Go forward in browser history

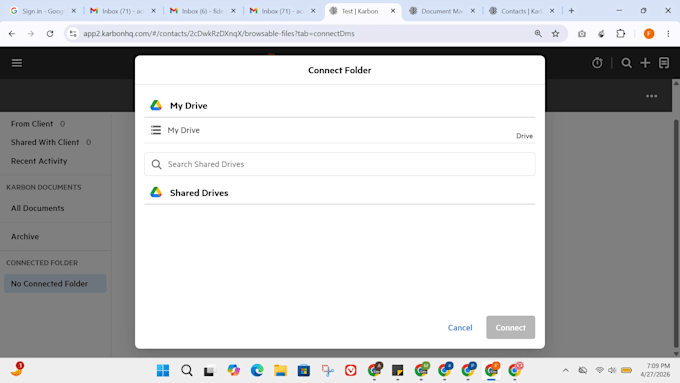coord(31,33)
